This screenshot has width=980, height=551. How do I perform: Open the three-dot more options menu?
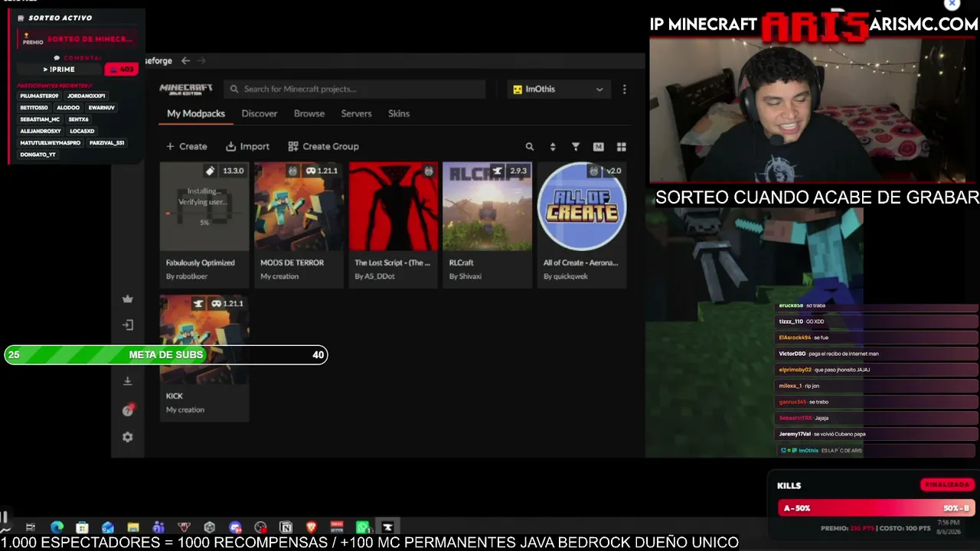(x=624, y=89)
